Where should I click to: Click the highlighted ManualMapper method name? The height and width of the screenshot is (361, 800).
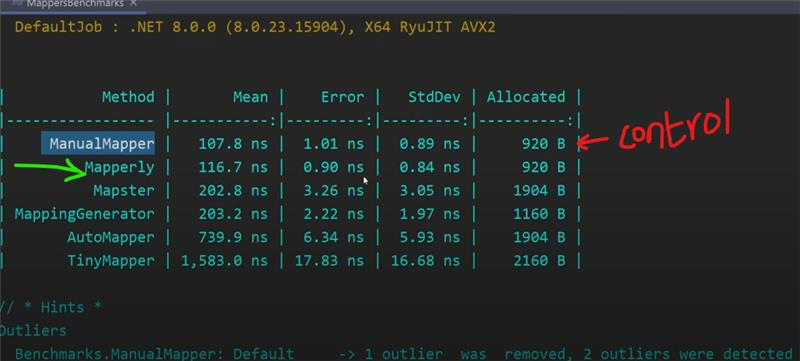tap(102, 144)
